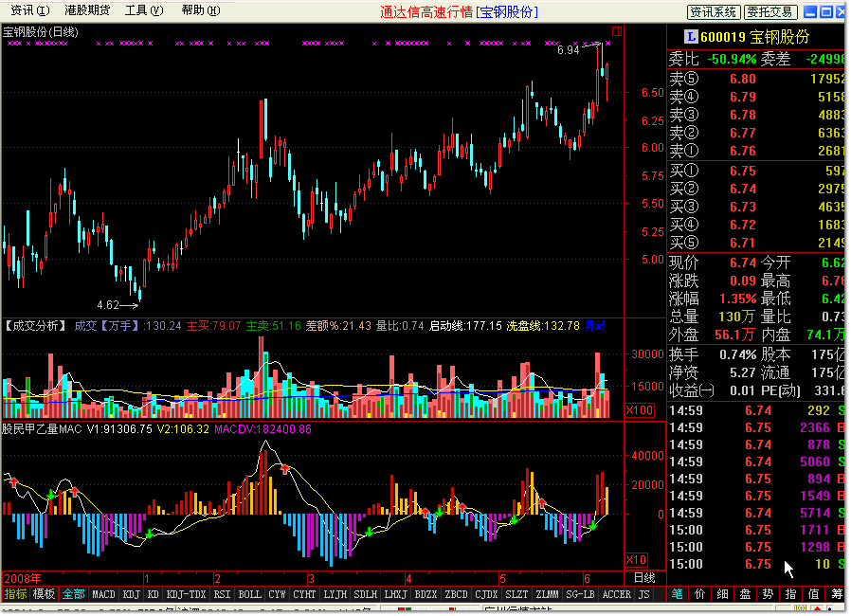851x616 pixels.
Task: Select the 笔 tick detail tab
Action: 678,594
